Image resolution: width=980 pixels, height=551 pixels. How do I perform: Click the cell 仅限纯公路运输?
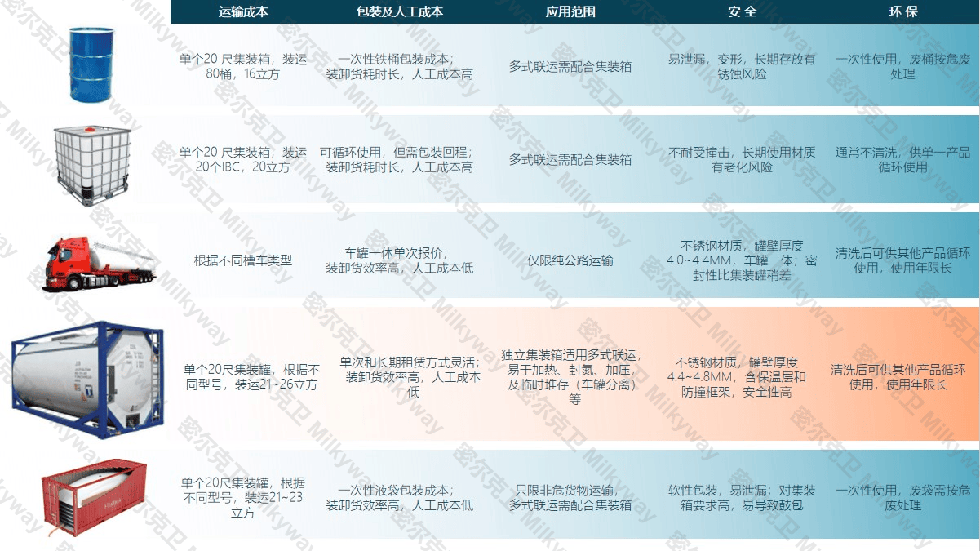570,260
